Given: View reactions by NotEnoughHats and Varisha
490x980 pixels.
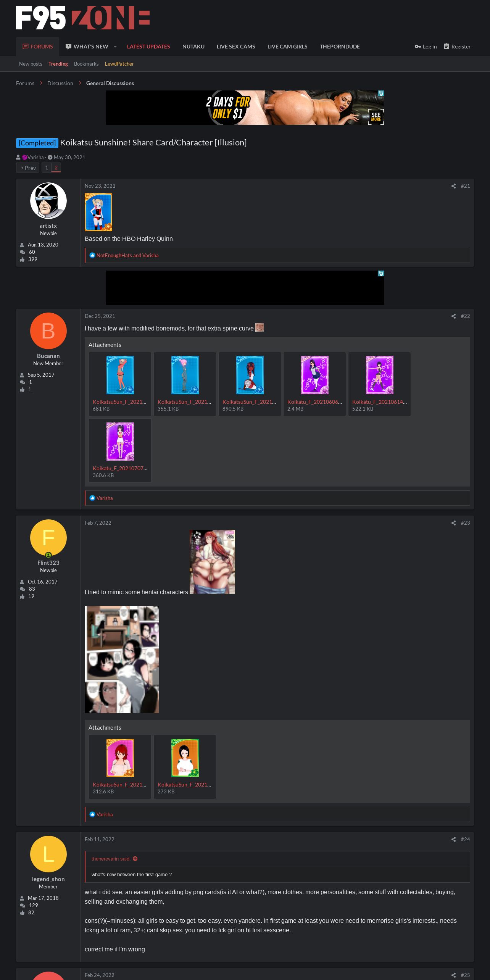Looking at the screenshot, I should 127,255.
